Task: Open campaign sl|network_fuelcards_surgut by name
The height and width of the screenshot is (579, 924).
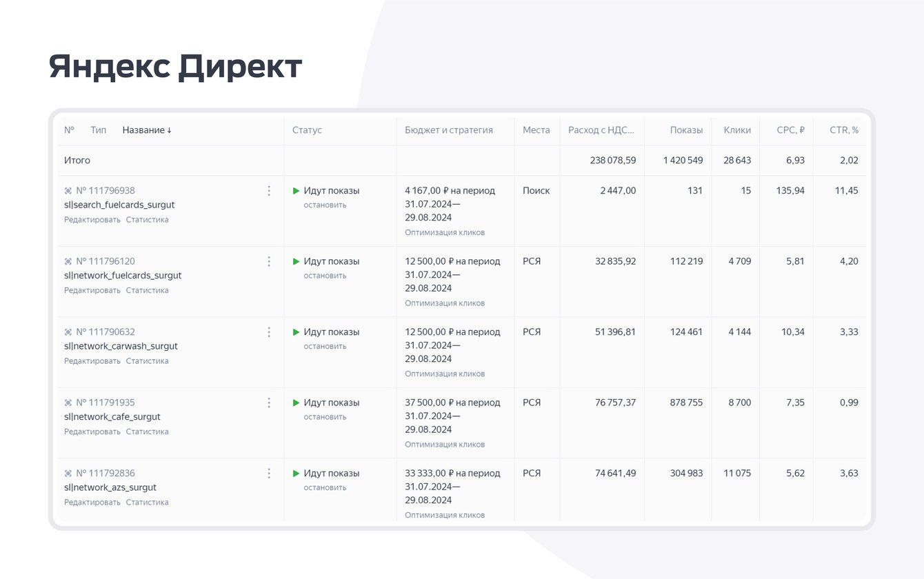Action: (x=123, y=276)
